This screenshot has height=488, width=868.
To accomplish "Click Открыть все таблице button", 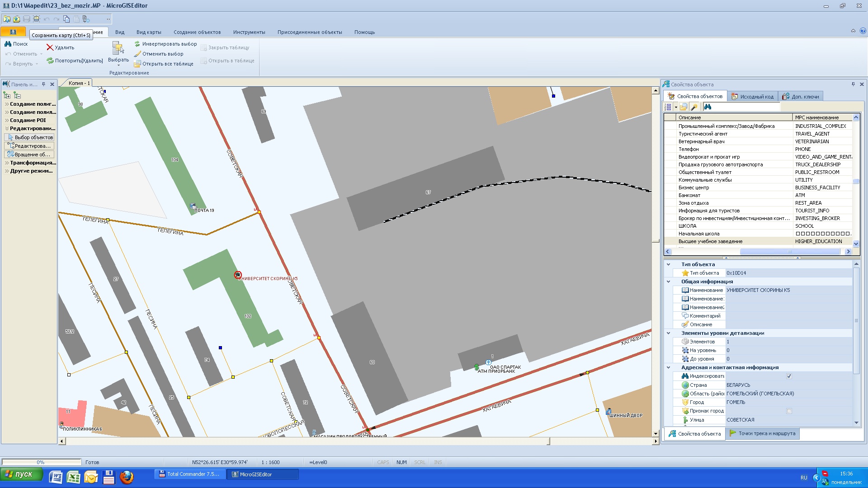I will pos(164,64).
